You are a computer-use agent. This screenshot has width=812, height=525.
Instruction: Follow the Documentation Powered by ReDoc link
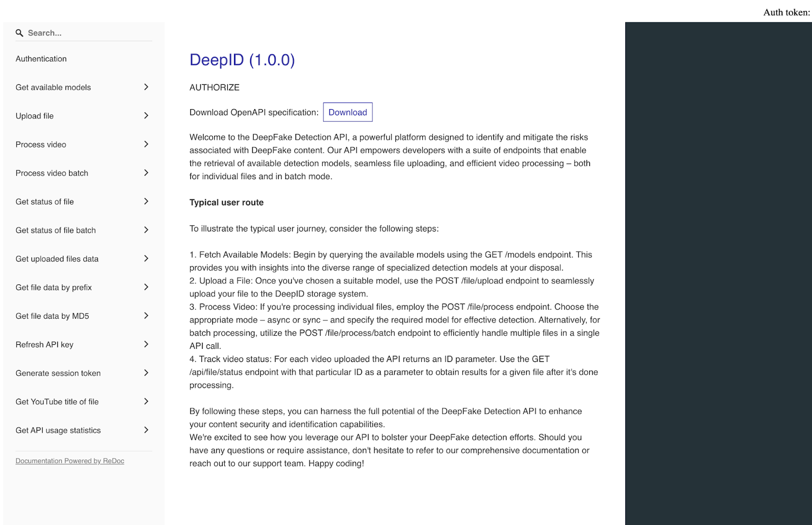pyautogui.click(x=70, y=461)
